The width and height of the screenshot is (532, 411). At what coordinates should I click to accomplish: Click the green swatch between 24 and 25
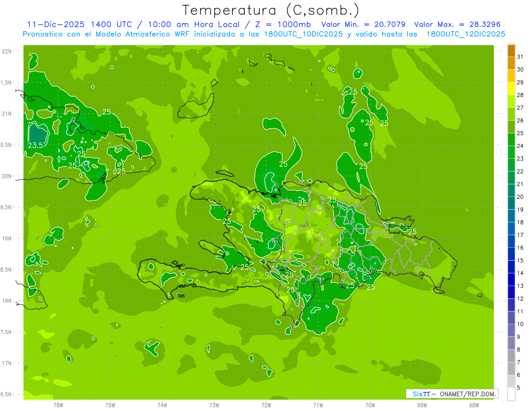coord(511,140)
